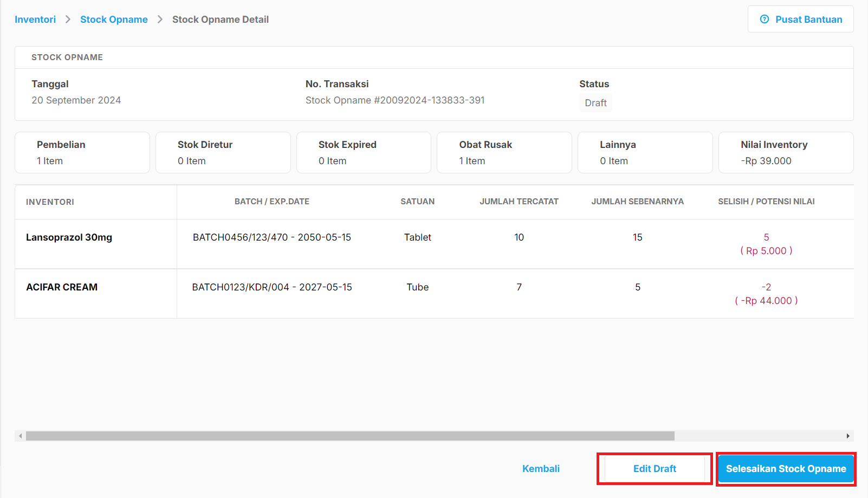Click the SATUAN column header
Image resolution: width=868 pixels, height=498 pixels.
tap(418, 202)
